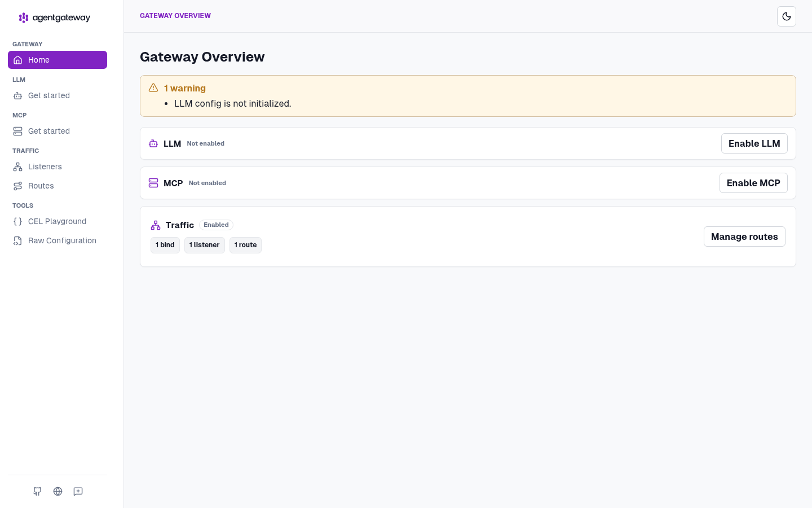
Task: Click the GATEWAY section label in sidebar
Action: 28,44
